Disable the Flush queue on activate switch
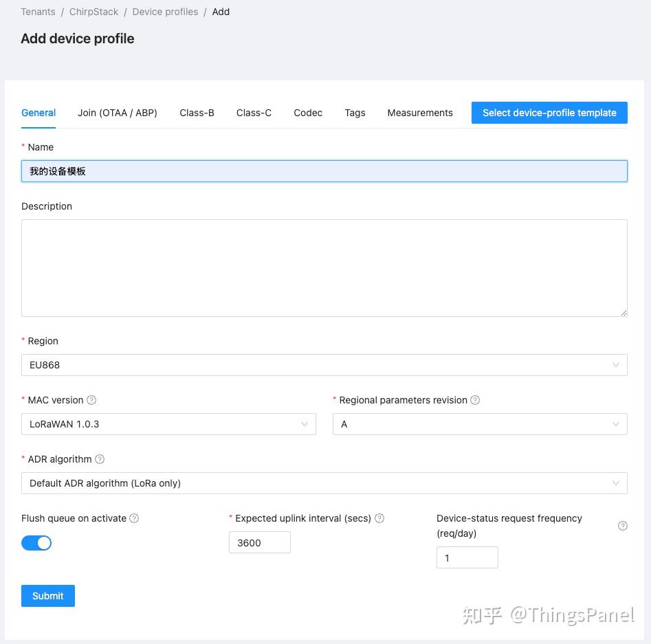The image size is (651, 644). [x=36, y=543]
